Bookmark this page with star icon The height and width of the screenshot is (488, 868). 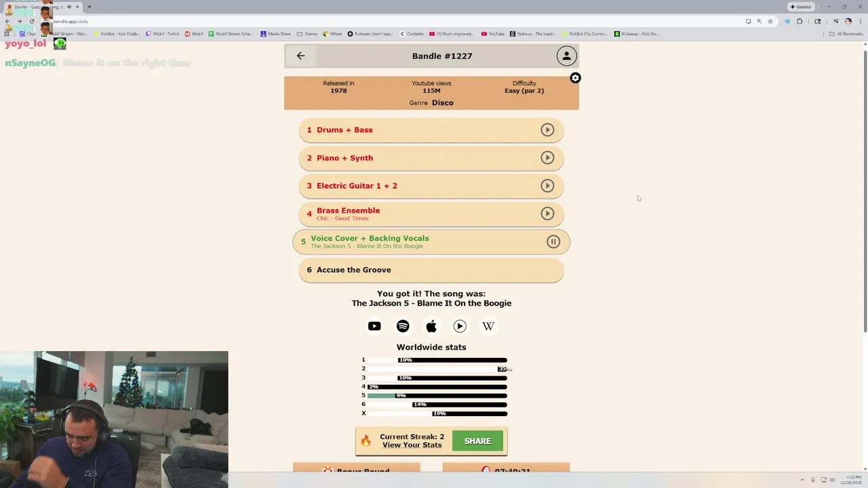tap(770, 21)
